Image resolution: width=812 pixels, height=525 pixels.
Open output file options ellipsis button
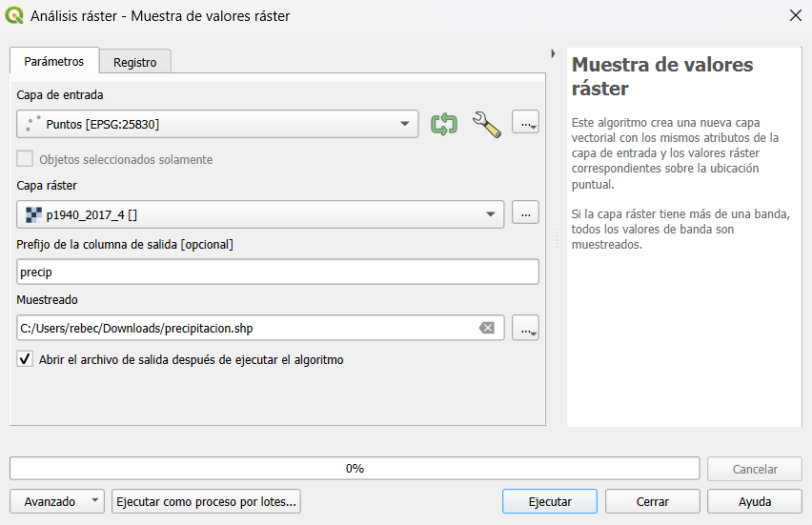[525, 328]
